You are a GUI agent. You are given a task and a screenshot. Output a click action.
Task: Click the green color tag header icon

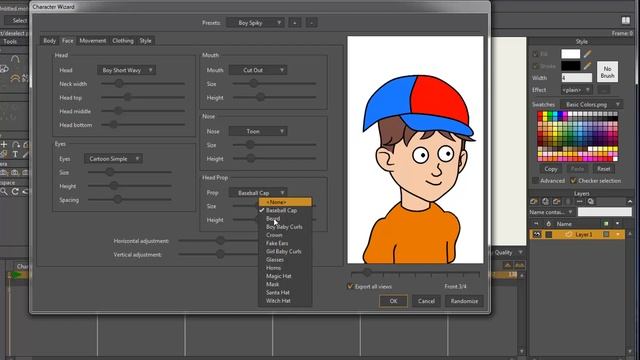[x=606, y=224]
